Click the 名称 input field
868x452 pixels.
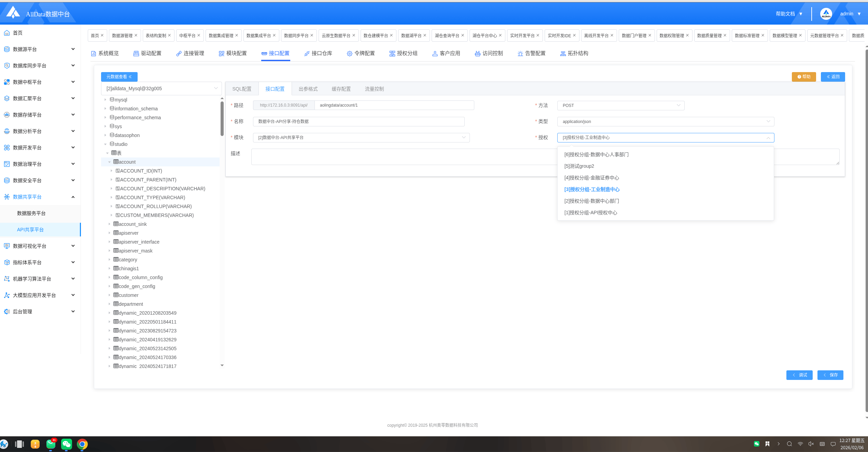click(359, 122)
